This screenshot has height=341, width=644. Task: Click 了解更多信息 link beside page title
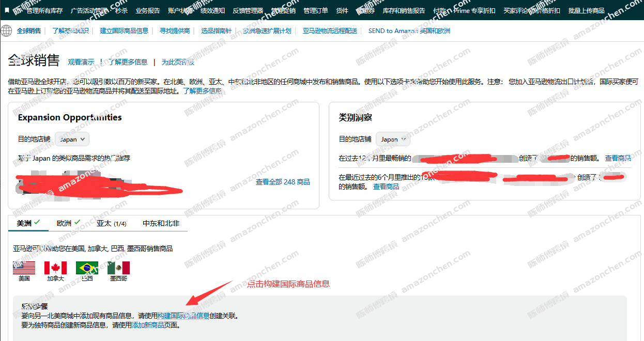pyautogui.click(x=128, y=62)
